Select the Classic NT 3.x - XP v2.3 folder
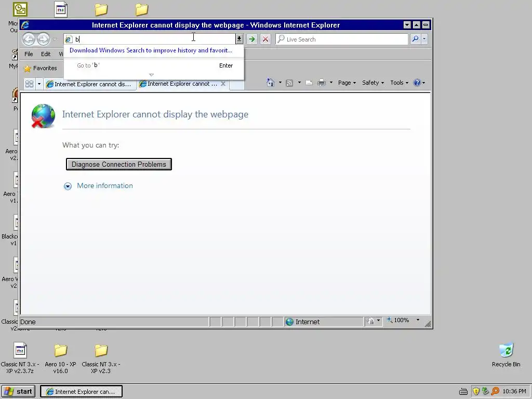The width and height of the screenshot is (532, 399). 101,358
